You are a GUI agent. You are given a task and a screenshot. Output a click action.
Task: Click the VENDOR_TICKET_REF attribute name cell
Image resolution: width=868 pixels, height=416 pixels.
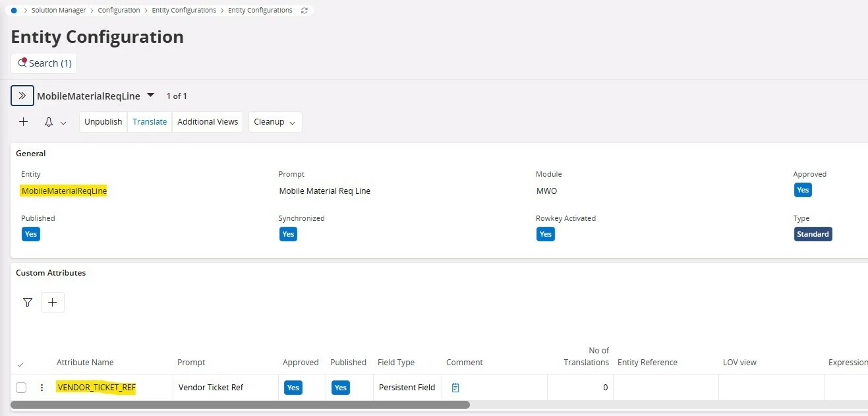[x=96, y=388]
